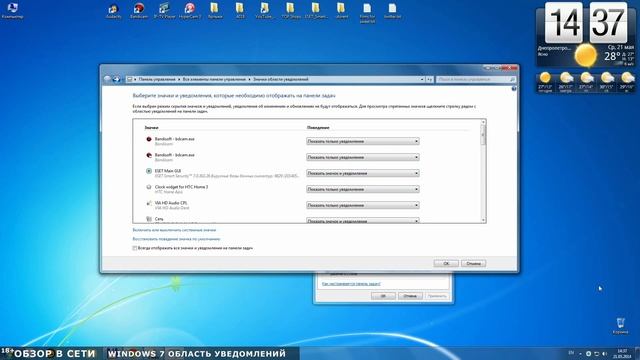Image resolution: width=640 pixels, height=360 pixels.
Task: Click Отмена in the background taskbar properties window
Action: coord(410,296)
